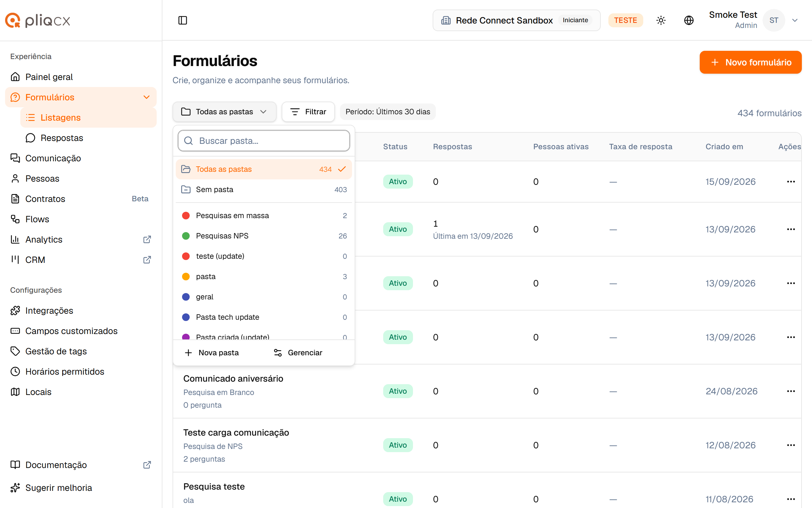Image resolution: width=812 pixels, height=508 pixels.
Task: Choose the geral folder
Action: click(x=264, y=297)
